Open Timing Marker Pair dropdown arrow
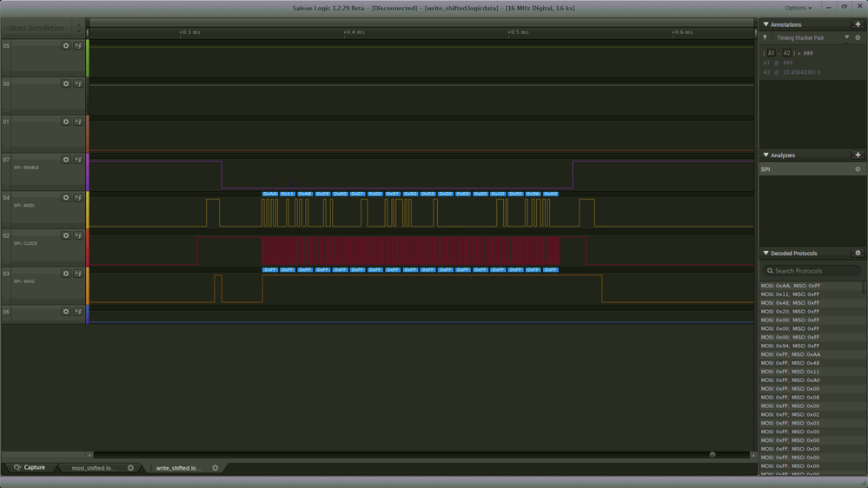 tap(846, 37)
